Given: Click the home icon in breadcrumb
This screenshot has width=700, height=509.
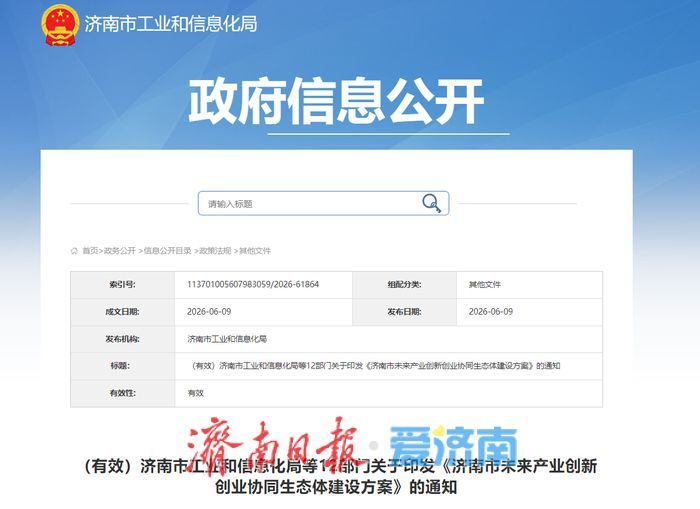Looking at the screenshot, I should click(x=74, y=251).
